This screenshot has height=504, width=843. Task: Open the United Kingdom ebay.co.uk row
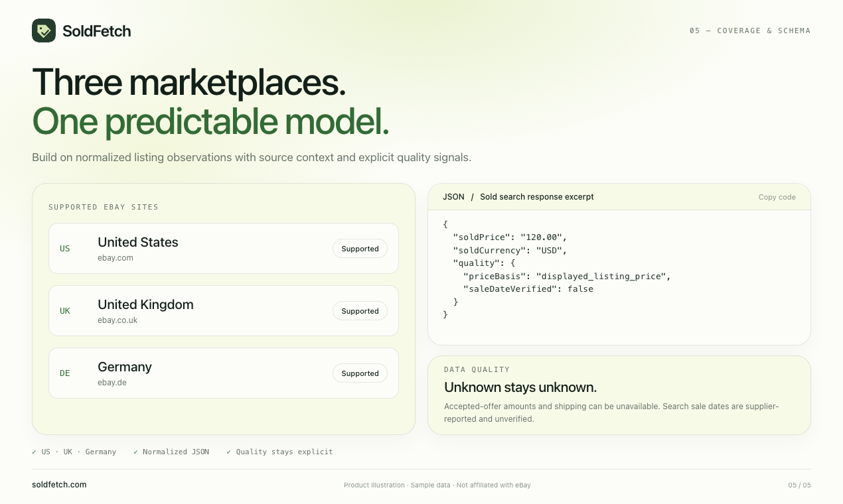[x=224, y=311]
